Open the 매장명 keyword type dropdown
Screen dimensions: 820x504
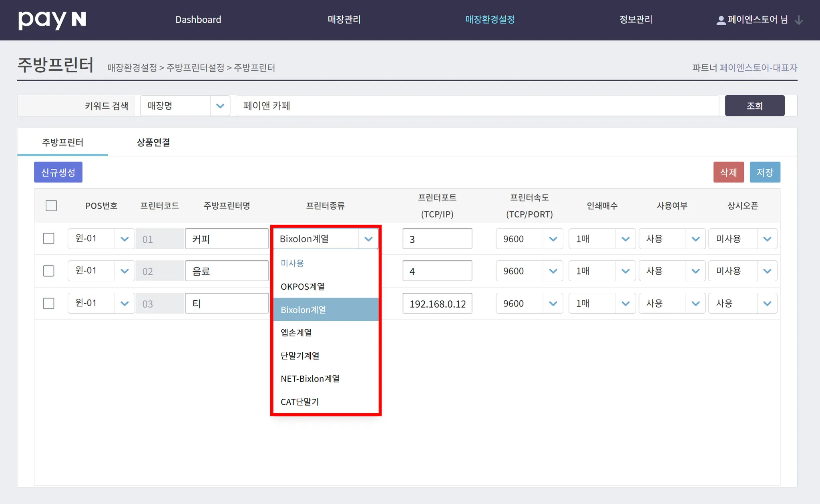185,106
